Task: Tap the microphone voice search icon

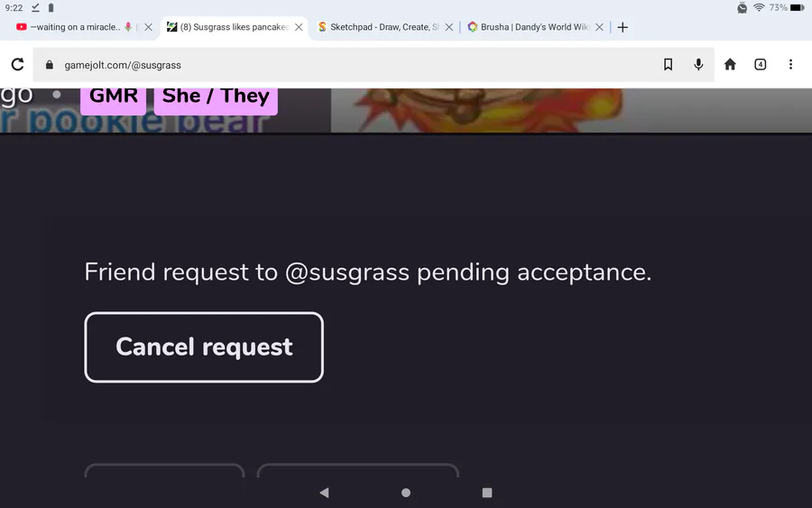Action: tap(698, 64)
